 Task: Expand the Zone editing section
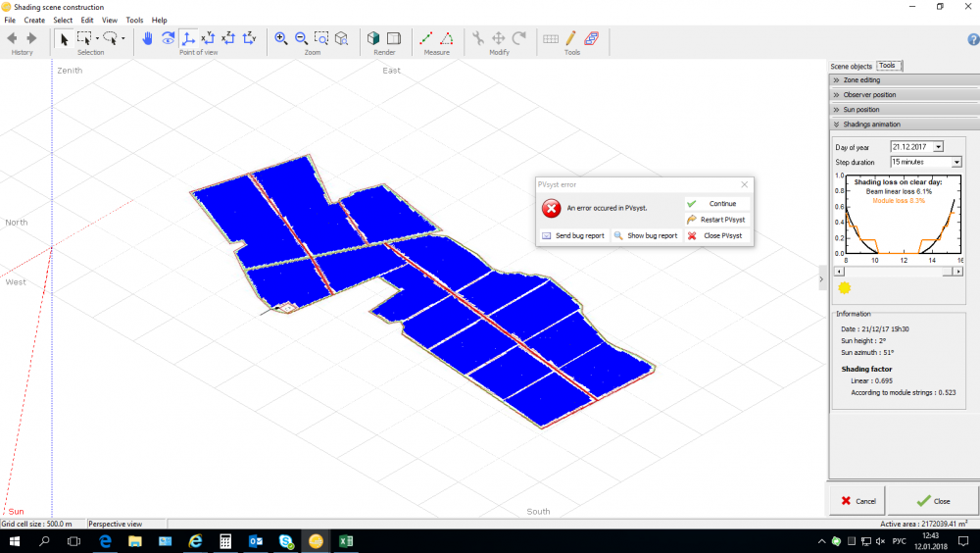(x=862, y=79)
